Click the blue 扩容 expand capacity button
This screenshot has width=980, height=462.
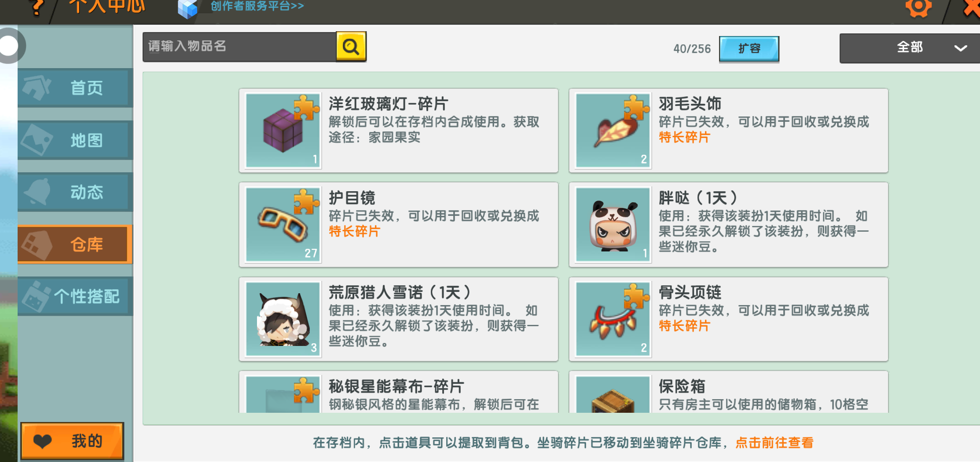pyautogui.click(x=749, y=48)
